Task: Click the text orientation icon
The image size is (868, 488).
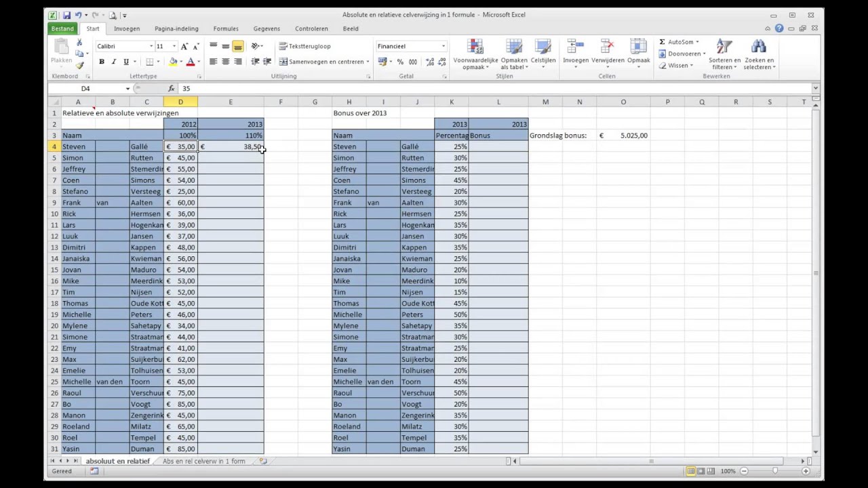Action: (256, 46)
